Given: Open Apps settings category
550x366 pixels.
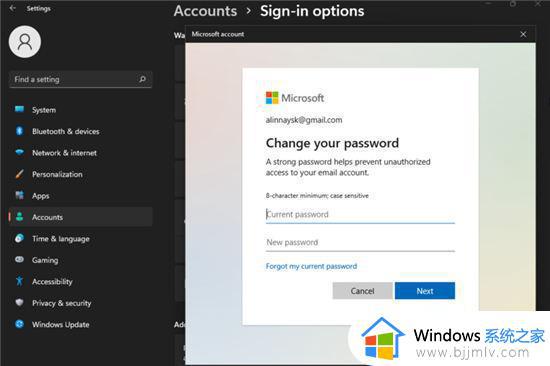Looking at the screenshot, I should (81, 195).
